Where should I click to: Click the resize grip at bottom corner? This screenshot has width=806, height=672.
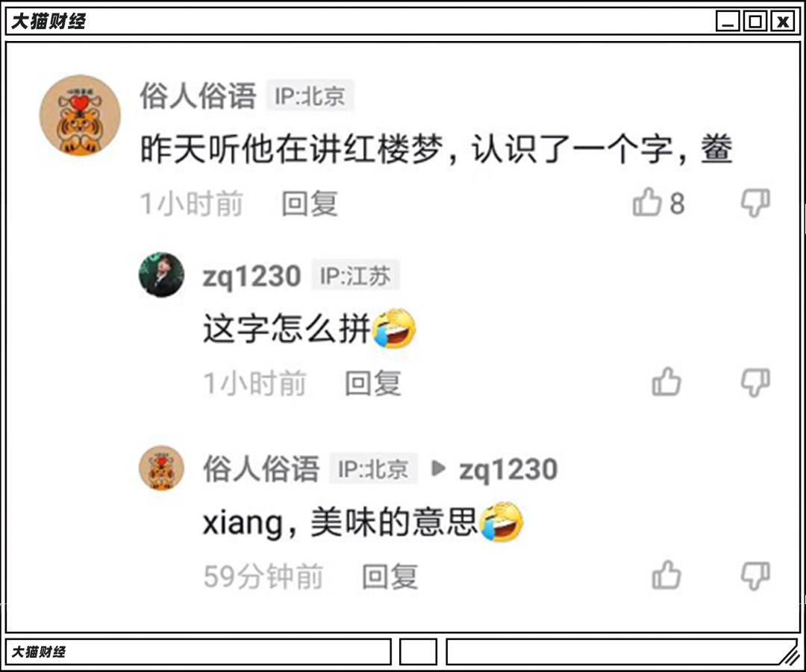pyautogui.click(x=789, y=654)
